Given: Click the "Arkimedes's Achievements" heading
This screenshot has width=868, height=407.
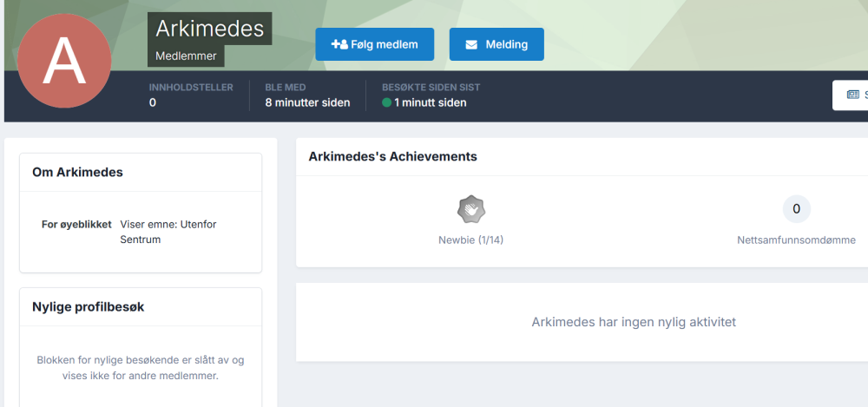Looking at the screenshot, I should 392,157.
